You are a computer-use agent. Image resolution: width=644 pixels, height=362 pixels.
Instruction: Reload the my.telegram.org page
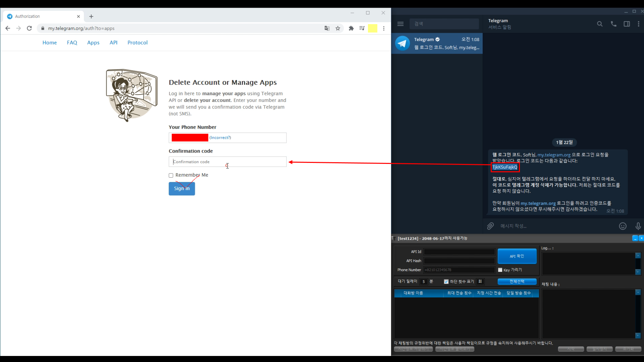click(29, 28)
